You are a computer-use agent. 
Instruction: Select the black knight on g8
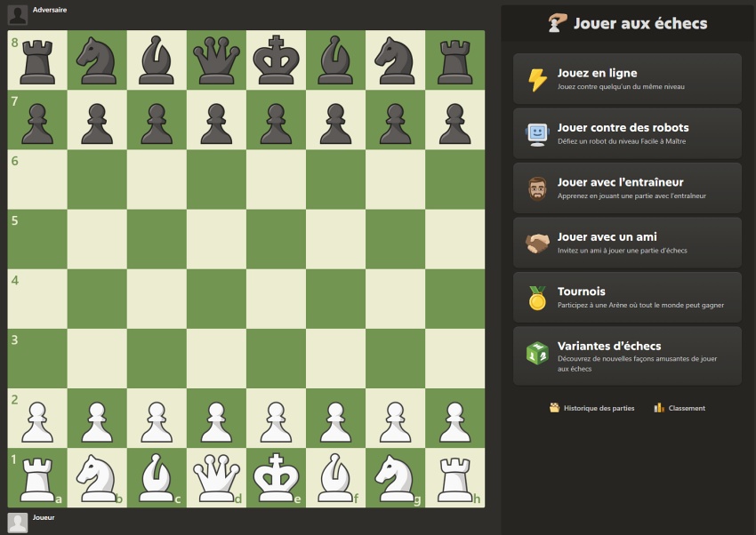point(396,60)
